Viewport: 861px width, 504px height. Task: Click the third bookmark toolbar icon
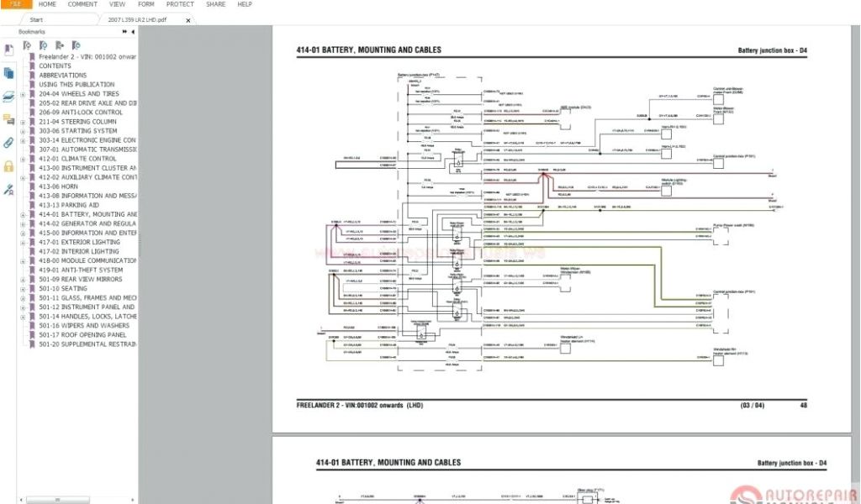pyautogui.click(x=60, y=45)
